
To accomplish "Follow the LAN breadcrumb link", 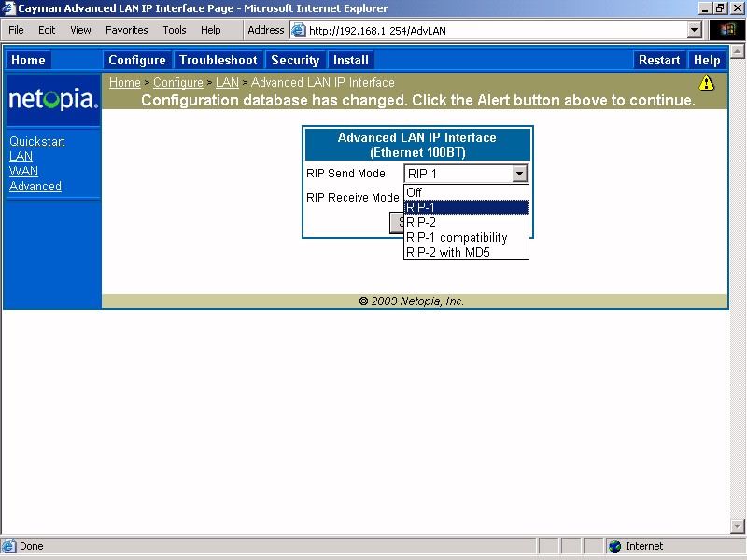I will click(x=227, y=83).
